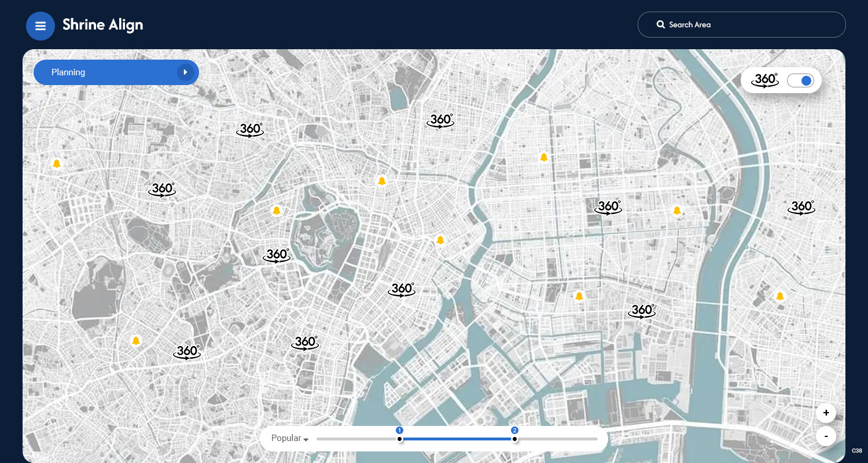Viewport: 868px width, 463px height.
Task: Zoom out with the minus button
Action: 826,436
